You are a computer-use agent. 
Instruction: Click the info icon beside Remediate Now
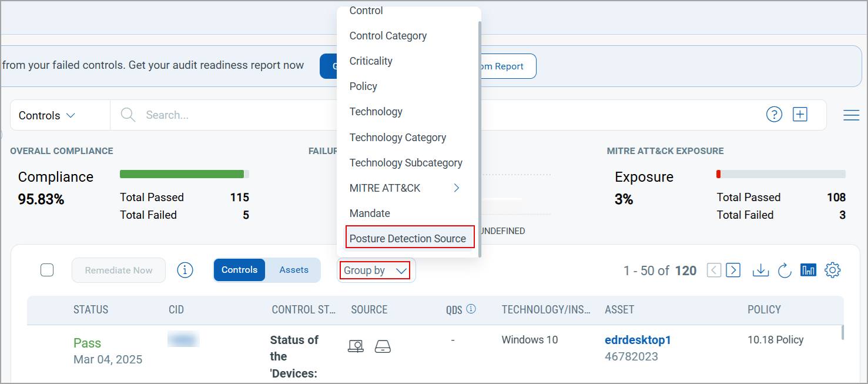[x=185, y=270]
